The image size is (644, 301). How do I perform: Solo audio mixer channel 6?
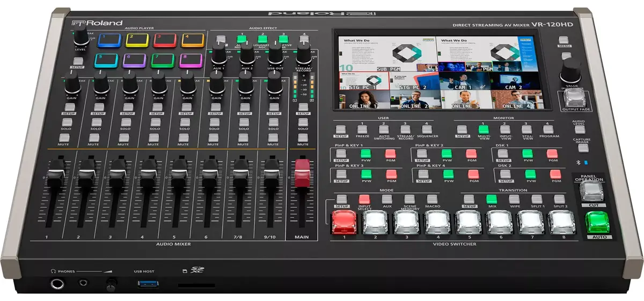pos(215,123)
